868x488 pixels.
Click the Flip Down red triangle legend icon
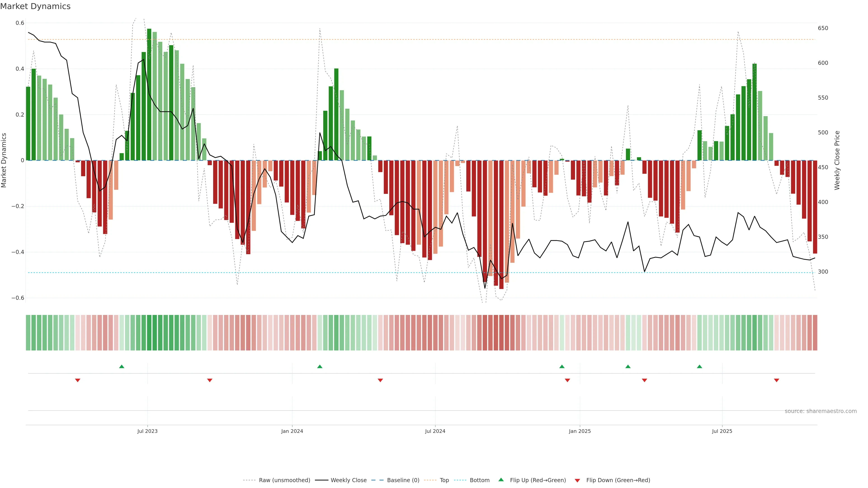point(577,480)
